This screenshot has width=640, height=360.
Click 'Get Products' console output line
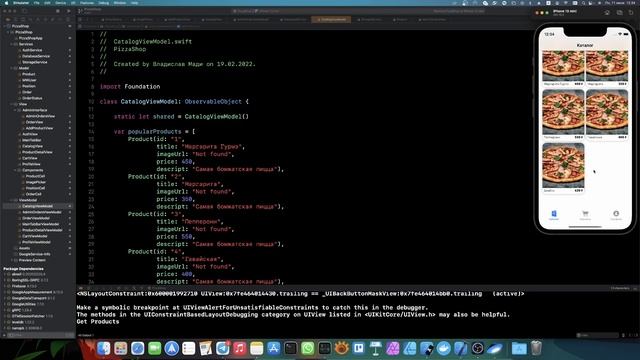click(x=98, y=322)
